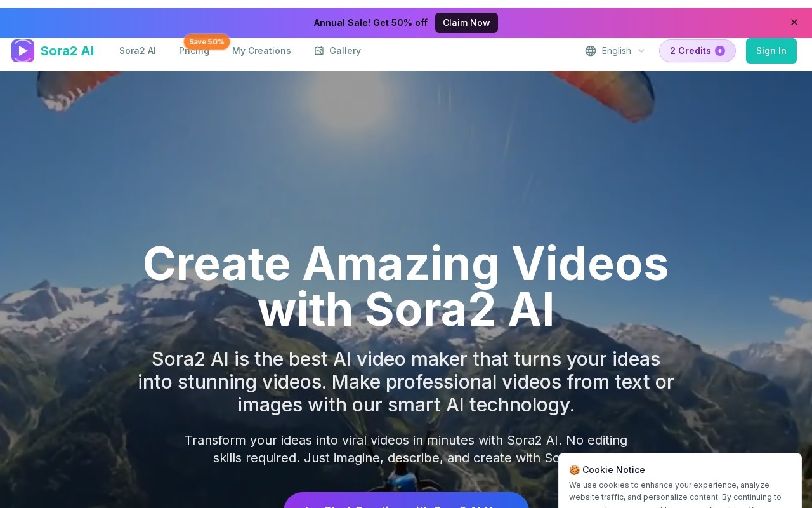Click the Annual Sale 50% off text

pos(370,23)
